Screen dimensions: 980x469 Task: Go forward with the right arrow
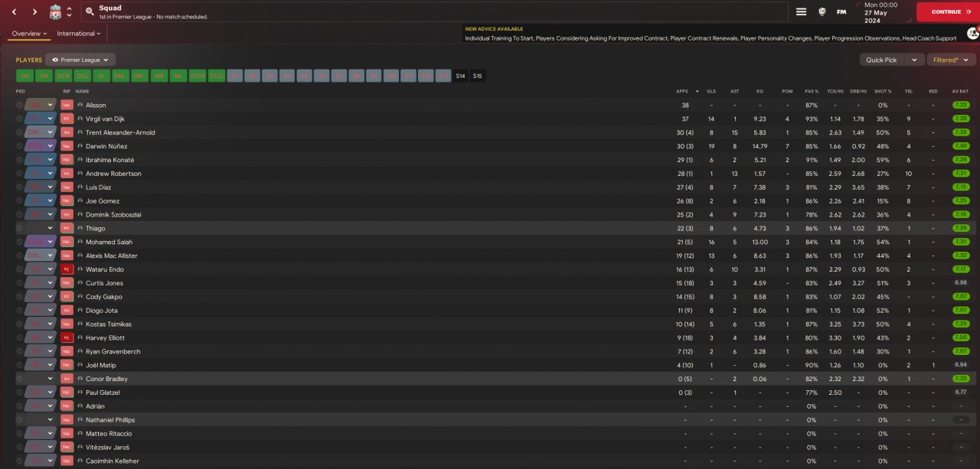(x=34, y=11)
